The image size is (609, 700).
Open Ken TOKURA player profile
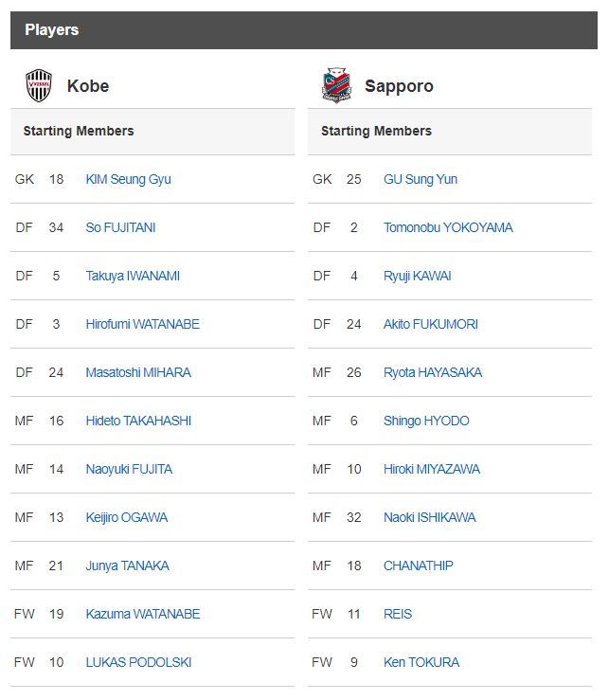click(x=421, y=662)
